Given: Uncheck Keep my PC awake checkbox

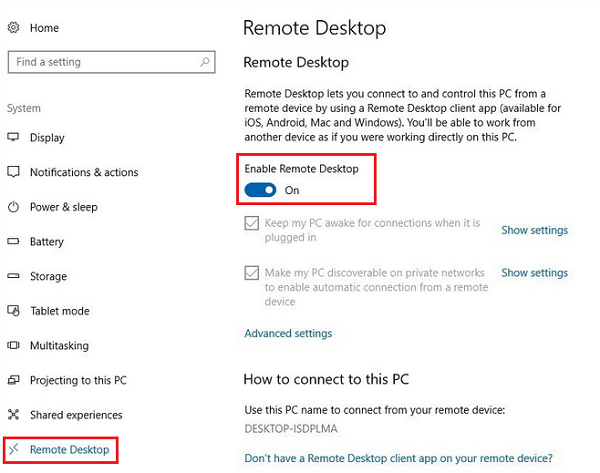Looking at the screenshot, I should (252, 224).
